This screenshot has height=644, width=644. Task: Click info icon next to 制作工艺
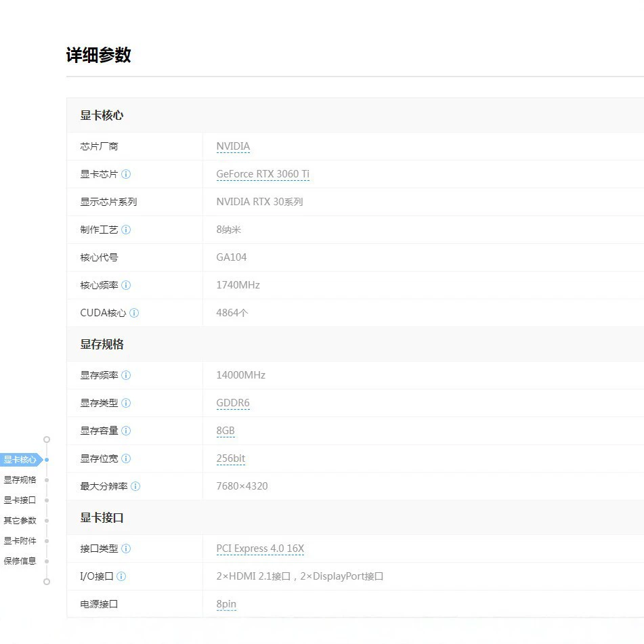[x=126, y=230]
